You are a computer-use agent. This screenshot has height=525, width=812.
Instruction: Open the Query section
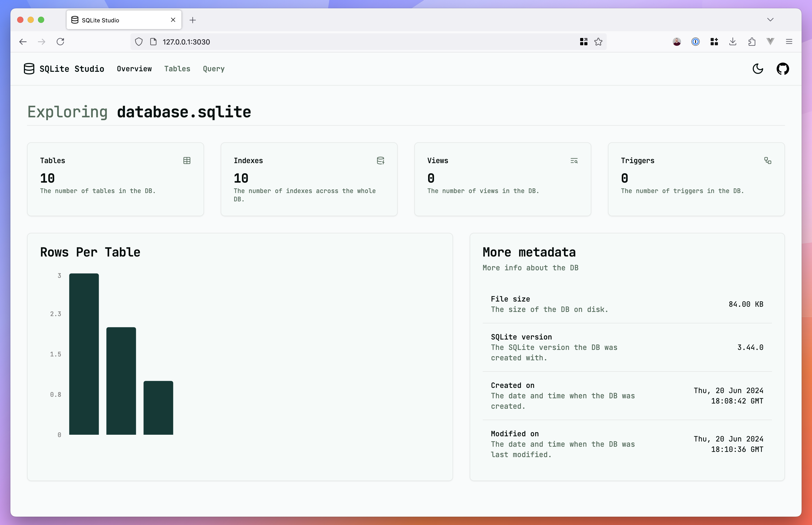click(x=214, y=68)
